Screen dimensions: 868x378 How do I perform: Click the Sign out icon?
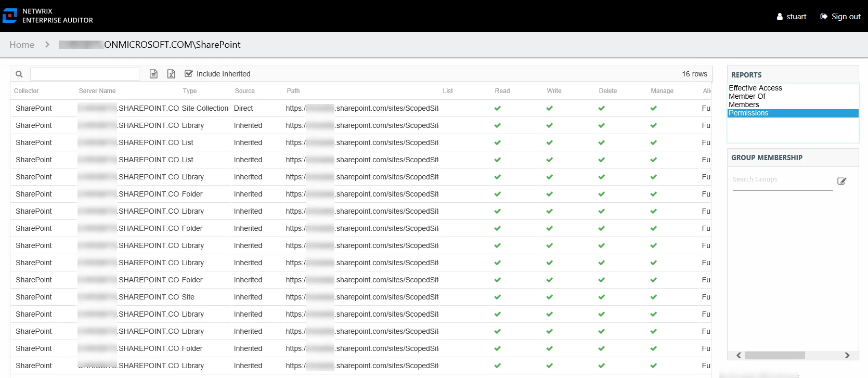click(824, 17)
